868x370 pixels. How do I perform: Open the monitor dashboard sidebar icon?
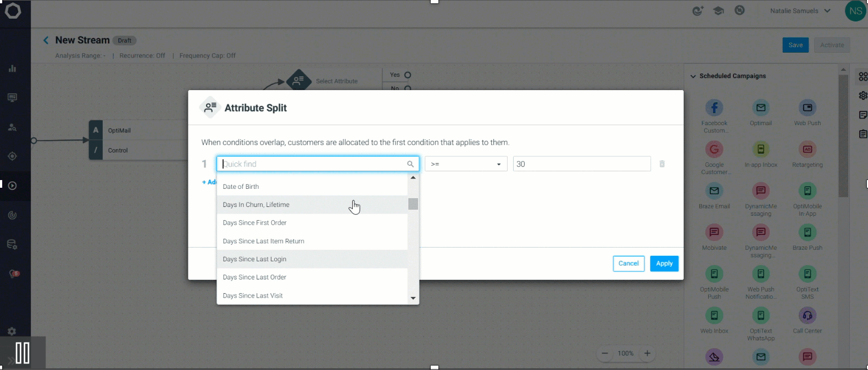(x=12, y=98)
